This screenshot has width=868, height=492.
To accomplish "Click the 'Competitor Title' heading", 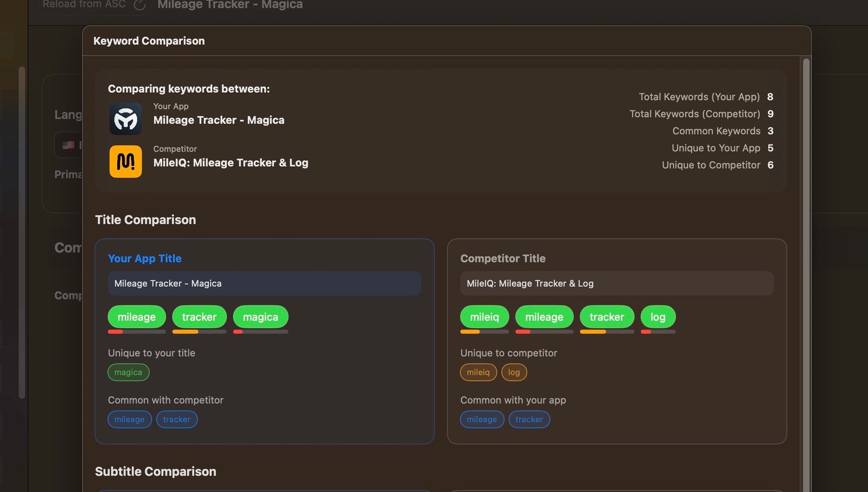I will 503,258.
